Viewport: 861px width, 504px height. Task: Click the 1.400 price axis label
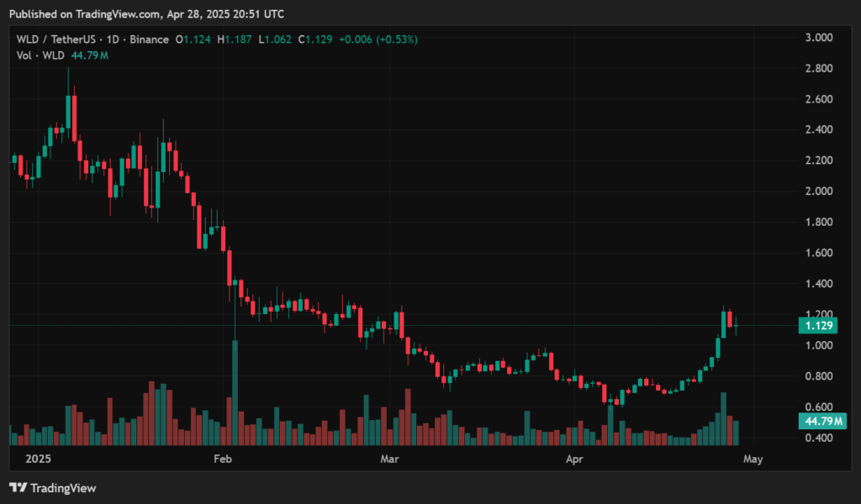click(x=819, y=284)
